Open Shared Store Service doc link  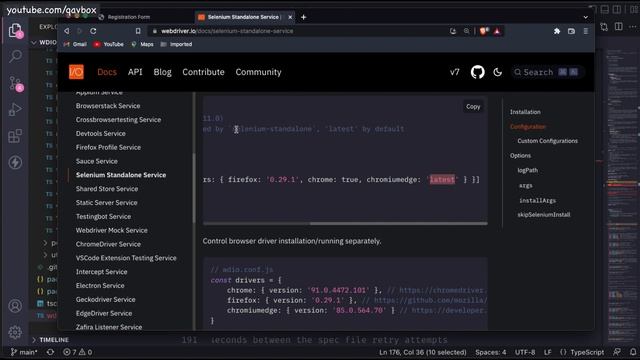click(x=107, y=189)
